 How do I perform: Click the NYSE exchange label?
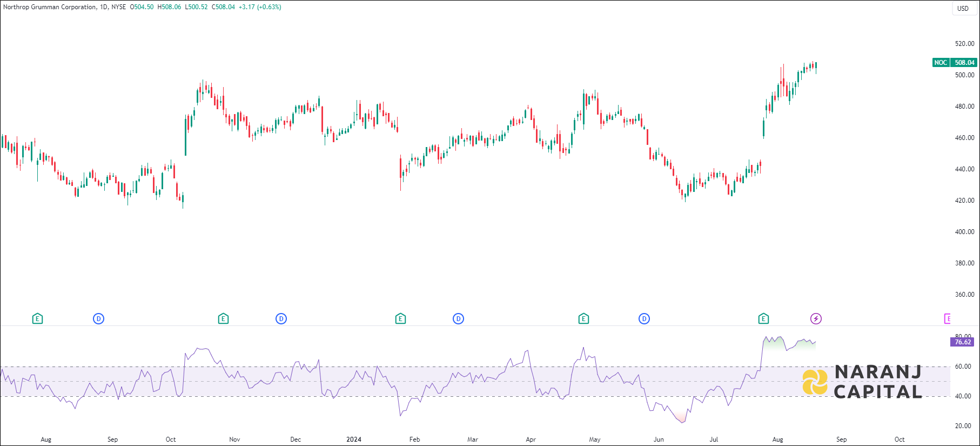pyautogui.click(x=119, y=7)
